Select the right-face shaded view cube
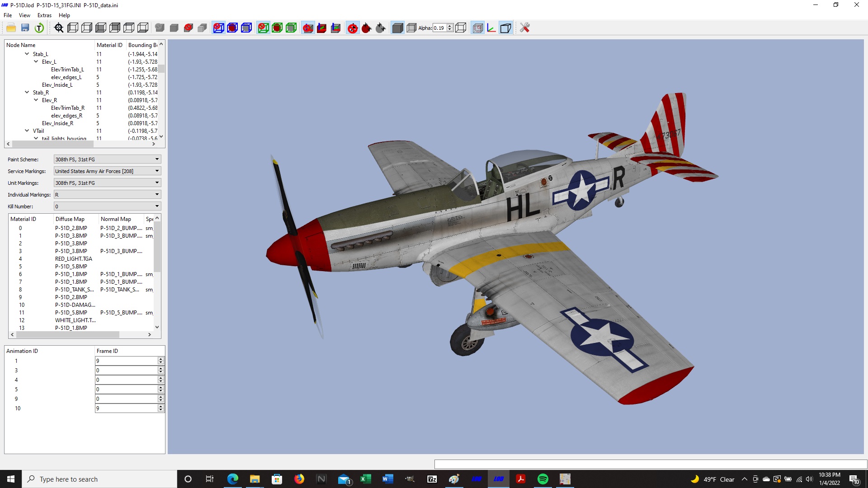The width and height of the screenshot is (868, 488). [x=87, y=28]
